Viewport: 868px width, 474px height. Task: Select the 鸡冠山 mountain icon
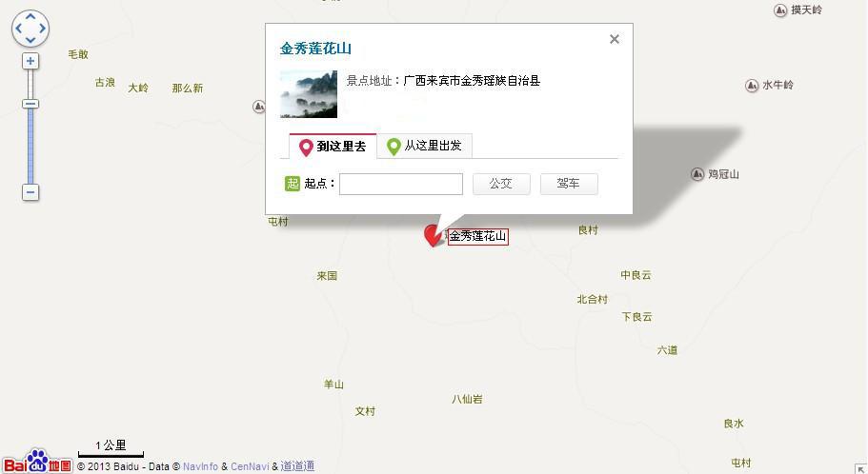click(697, 174)
